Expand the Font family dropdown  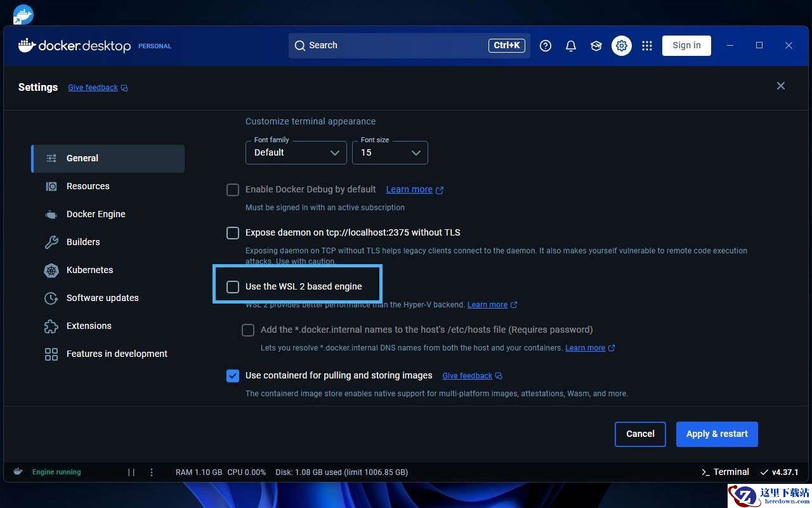(296, 152)
